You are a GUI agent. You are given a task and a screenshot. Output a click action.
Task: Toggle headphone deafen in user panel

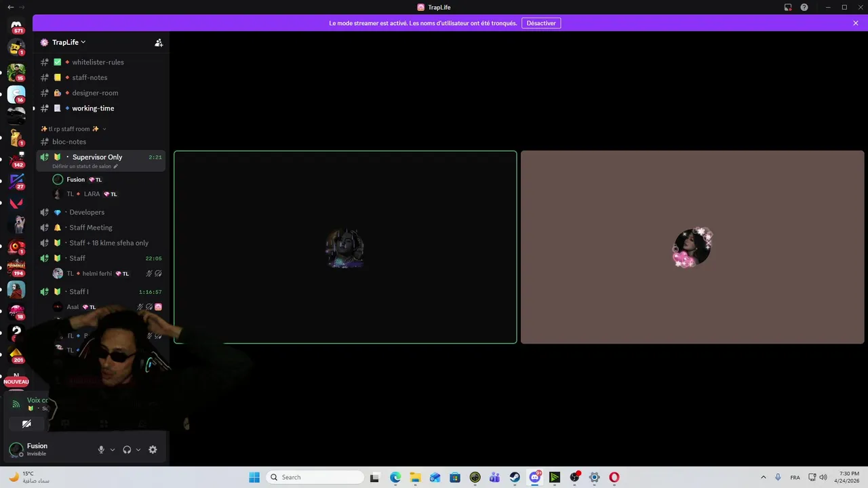pos(127,449)
